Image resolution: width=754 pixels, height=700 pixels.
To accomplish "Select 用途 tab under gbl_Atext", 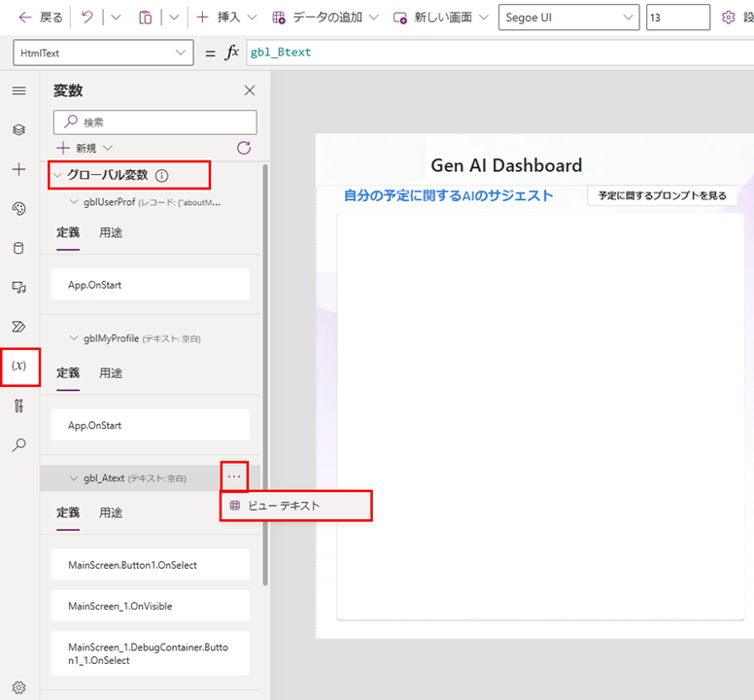I will 111,513.
